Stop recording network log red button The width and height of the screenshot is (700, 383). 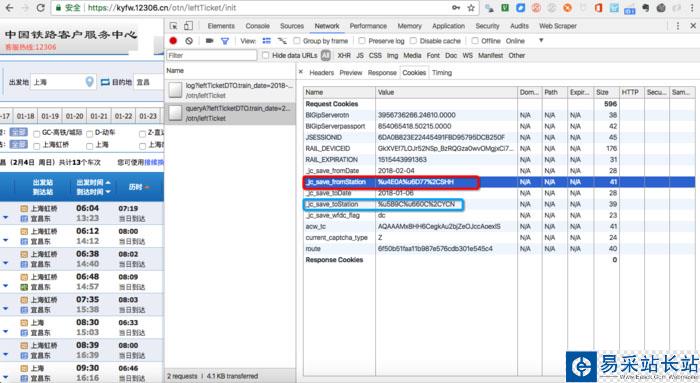coord(173,41)
